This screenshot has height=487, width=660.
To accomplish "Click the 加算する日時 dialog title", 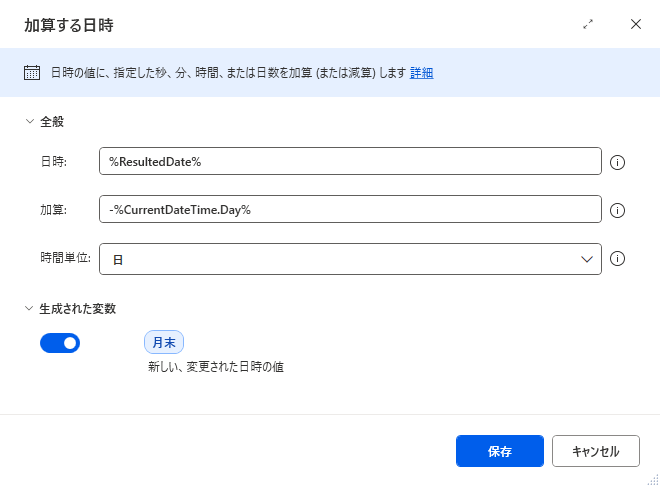I will [x=69, y=25].
